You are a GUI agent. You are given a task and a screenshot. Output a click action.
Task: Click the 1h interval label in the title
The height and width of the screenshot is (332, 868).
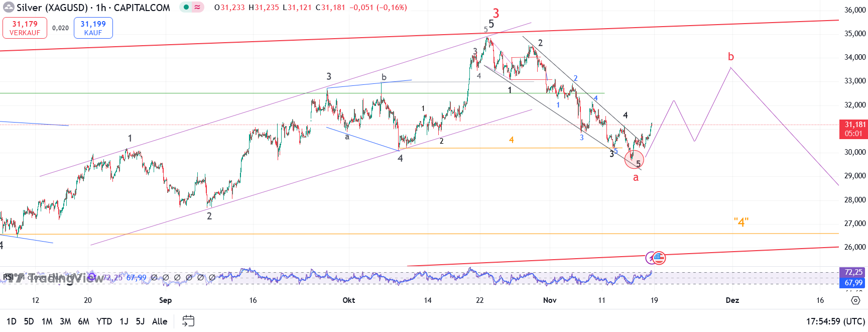tap(101, 8)
